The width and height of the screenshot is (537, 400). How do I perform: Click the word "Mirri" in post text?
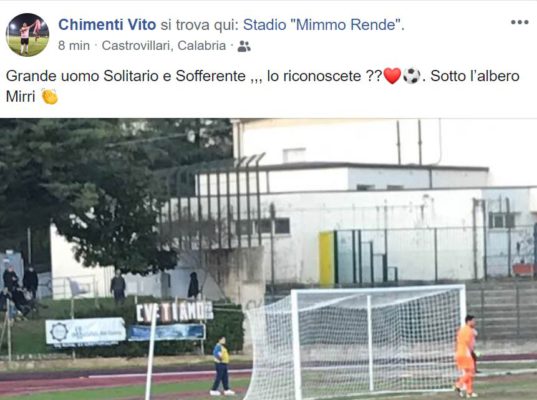click(x=21, y=97)
